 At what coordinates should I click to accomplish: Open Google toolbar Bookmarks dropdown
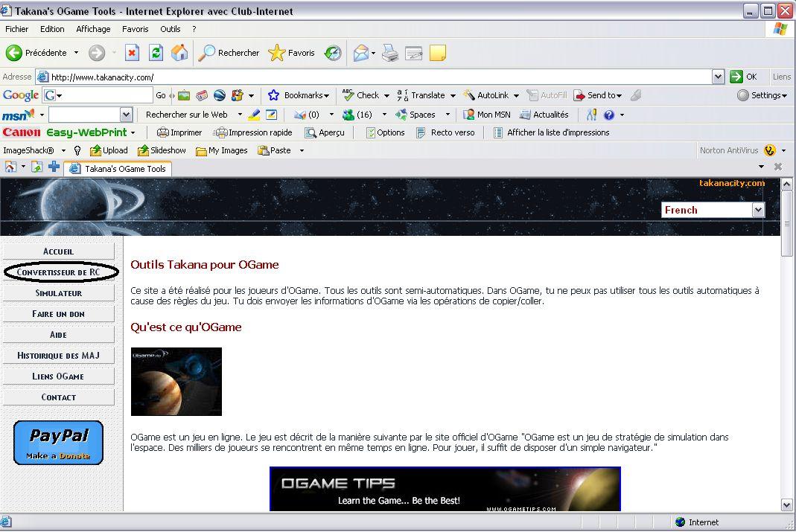pos(299,95)
